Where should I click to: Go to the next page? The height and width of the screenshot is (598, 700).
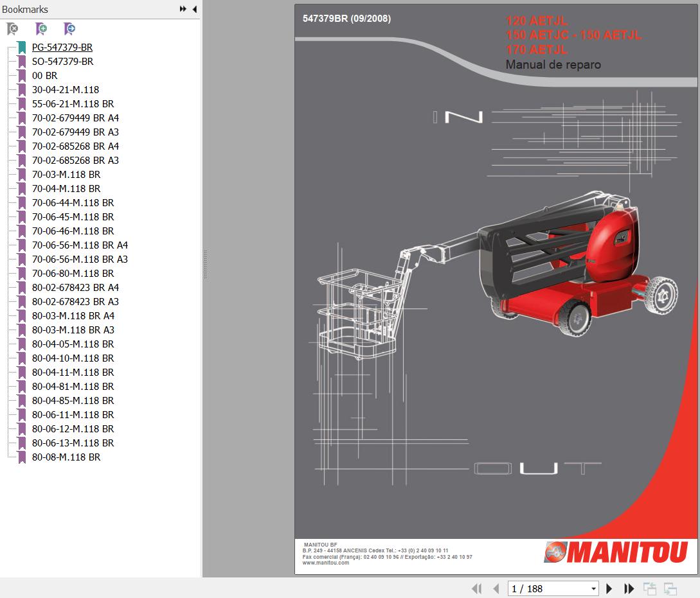(x=609, y=588)
